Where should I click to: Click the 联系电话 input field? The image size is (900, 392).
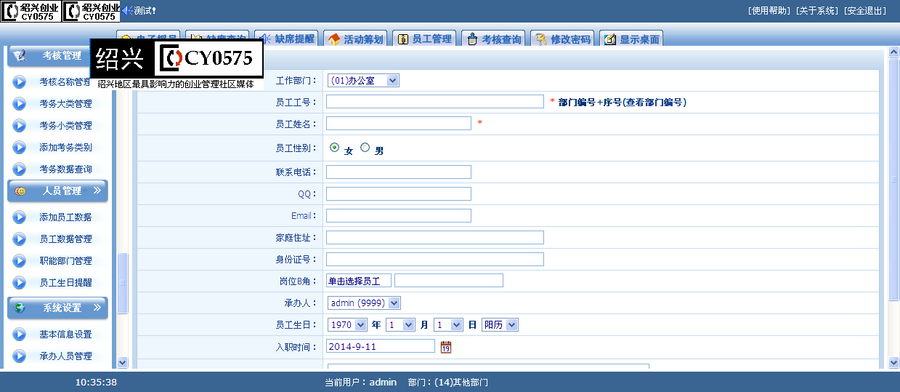398,172
